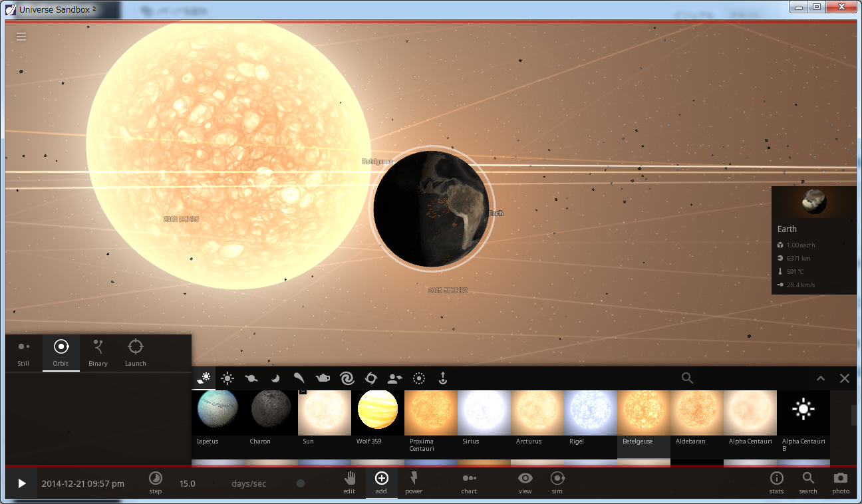Open the ringed planet category

251,378
